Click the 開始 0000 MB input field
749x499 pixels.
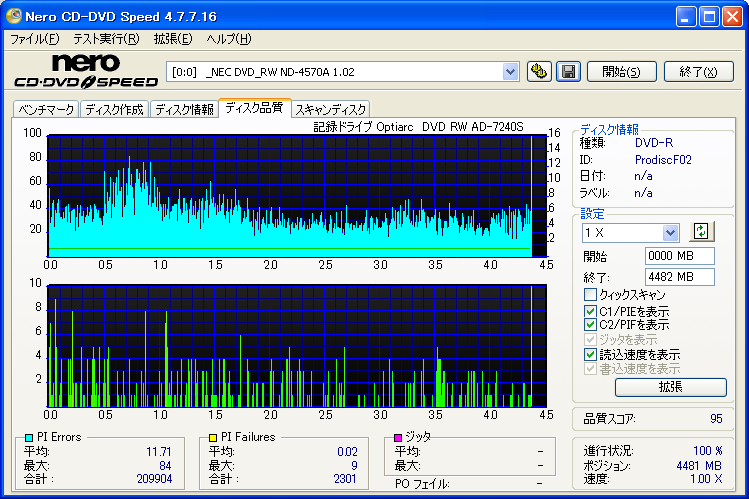click(679, 256)
